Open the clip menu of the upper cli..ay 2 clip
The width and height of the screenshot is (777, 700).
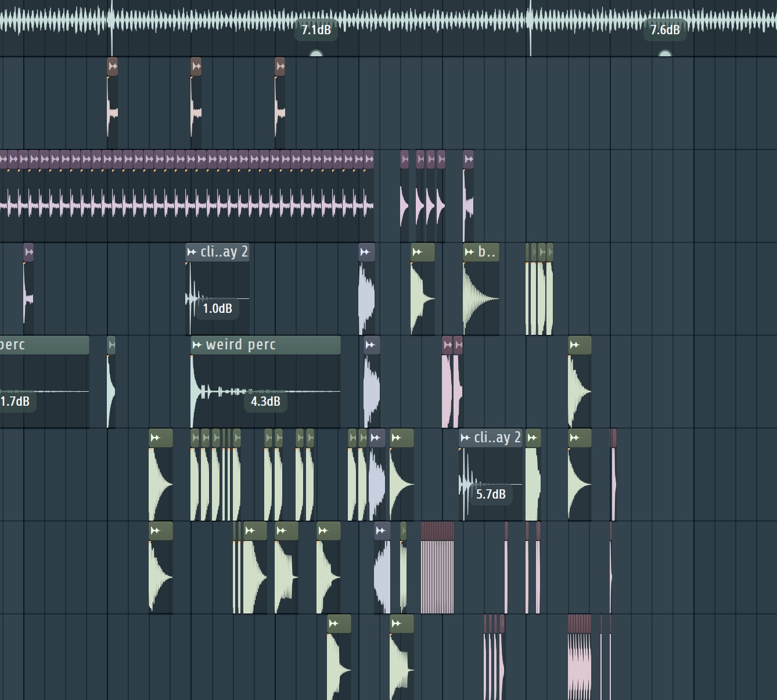223,252
